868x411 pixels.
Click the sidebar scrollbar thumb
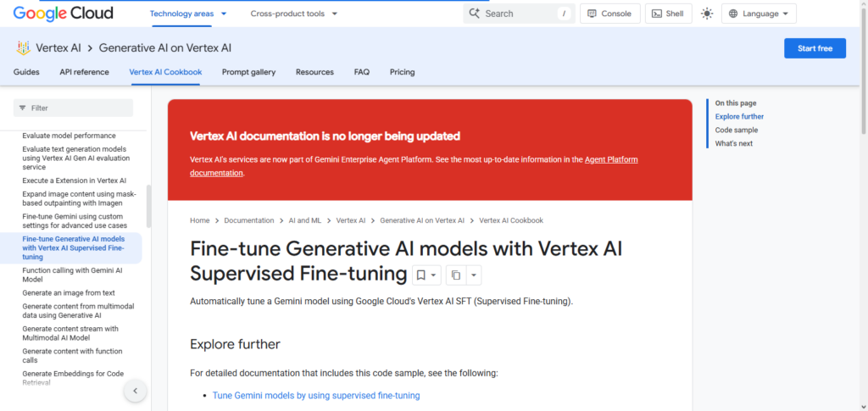coord(147,206)
